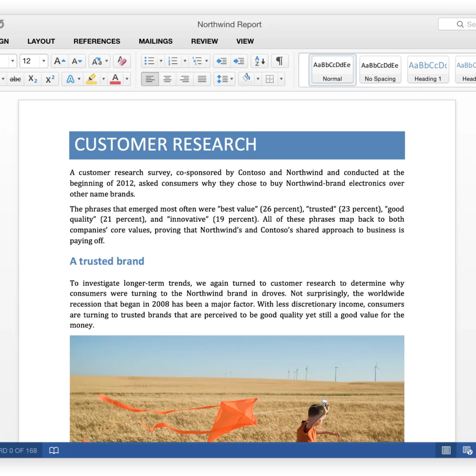Image resolution: width=476 pixels, height=476 pixels.
Task: Click the rightmost view icon in the status bar
Action: (467, 450)
